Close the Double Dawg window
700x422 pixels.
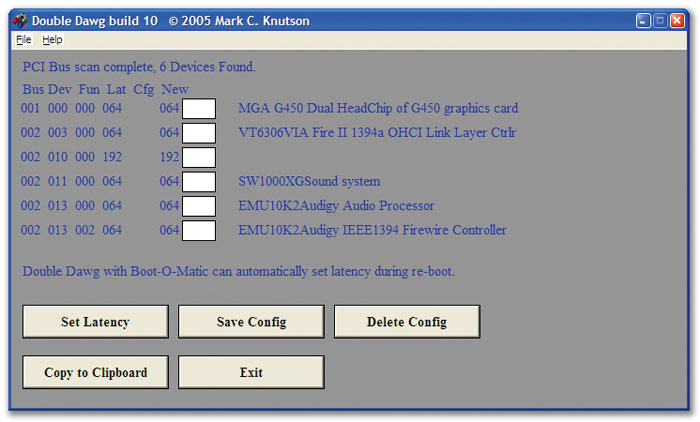tap(677, 21)
